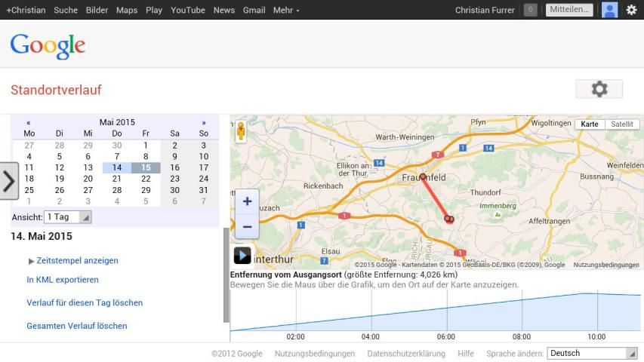The height and width of the screenshot is (362, 644).
Task: Click In KML exportieren link
Action: [x=63, y=280]
